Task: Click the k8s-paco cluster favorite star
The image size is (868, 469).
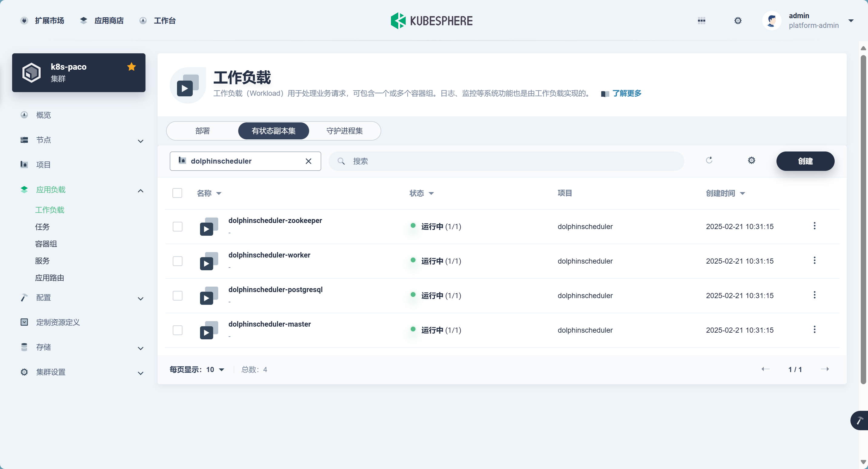Action: click(132, 67)
